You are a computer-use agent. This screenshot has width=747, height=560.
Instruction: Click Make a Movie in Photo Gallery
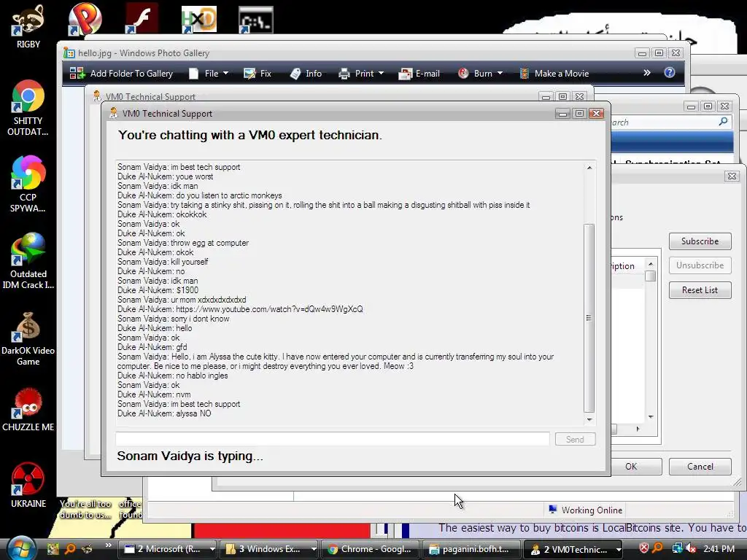(x=554, y=74)
